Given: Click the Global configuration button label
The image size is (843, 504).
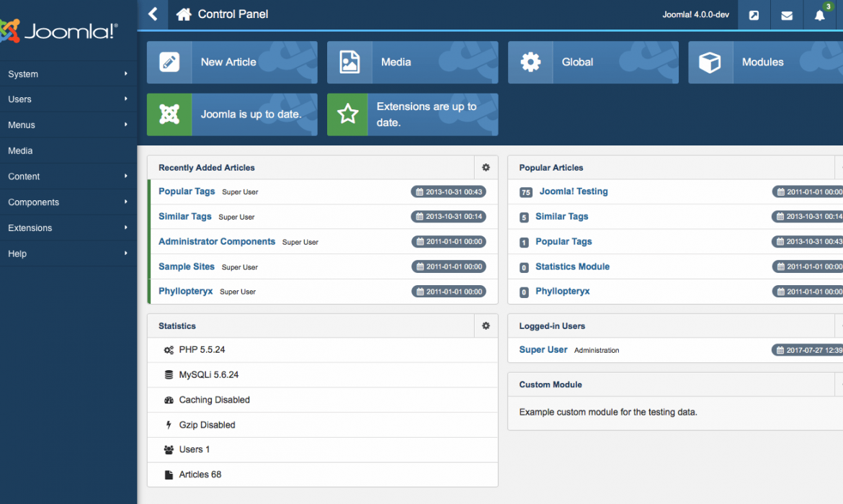Looking at the screenshot, I should (577, 63).
